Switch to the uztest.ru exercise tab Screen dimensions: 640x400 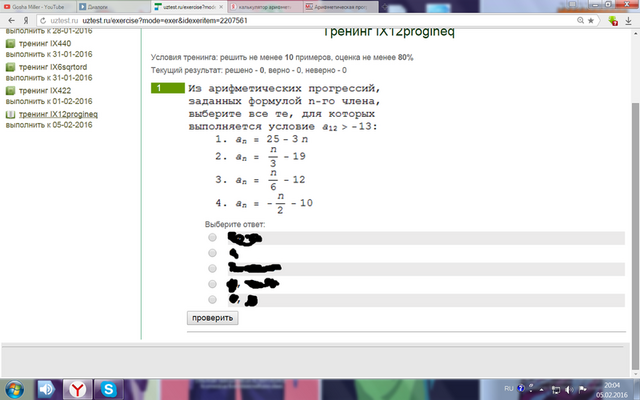189,7
